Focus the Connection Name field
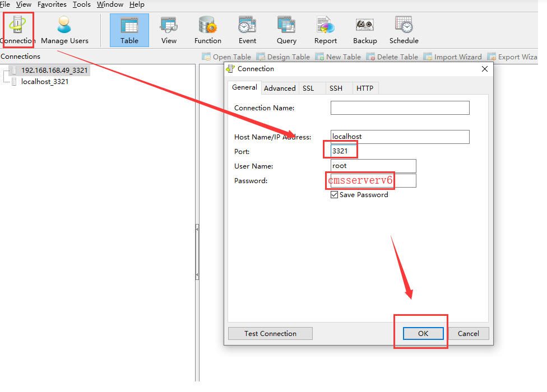This screenshot has width=547, height=392. click(x=400, y=108)
